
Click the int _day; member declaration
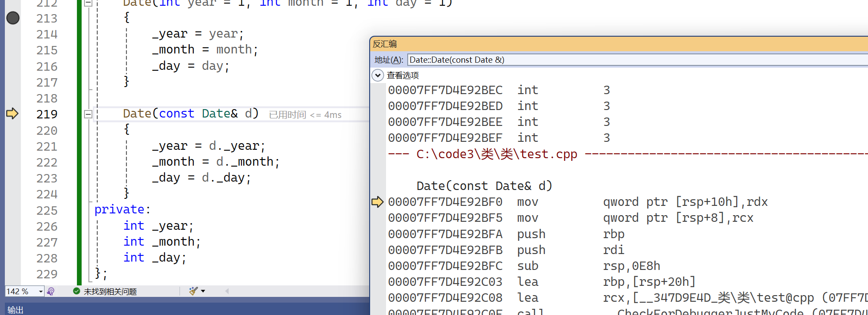click(x=155, y=258)
